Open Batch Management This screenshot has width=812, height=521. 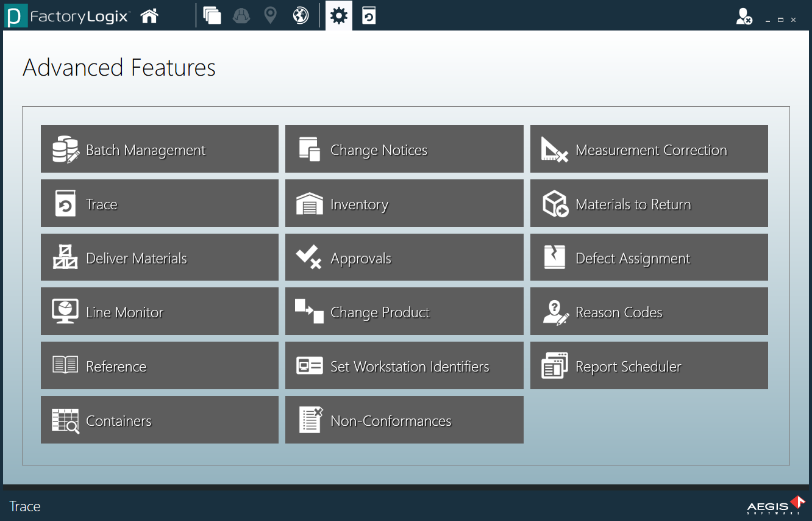pyautogui.click(x=159, y=149)
